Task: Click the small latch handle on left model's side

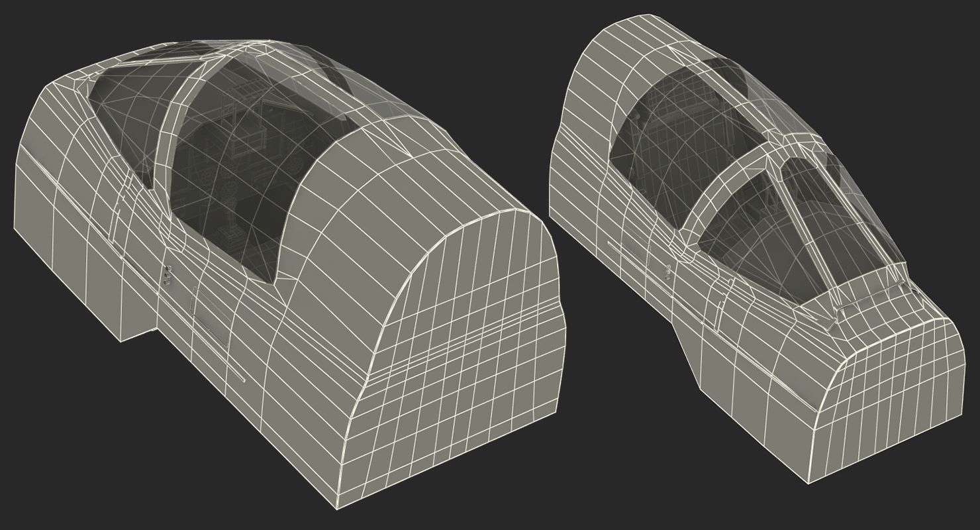Action: tap(169, 274)
